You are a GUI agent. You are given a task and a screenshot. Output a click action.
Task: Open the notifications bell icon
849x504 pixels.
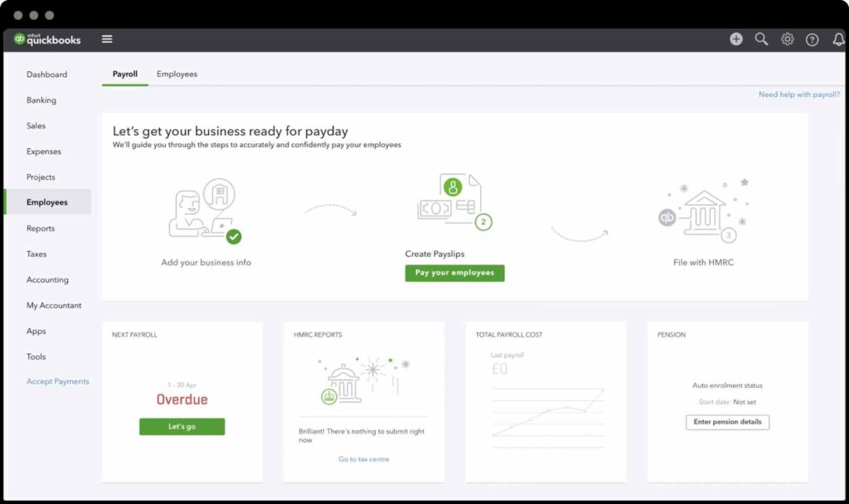click(837, 38)
